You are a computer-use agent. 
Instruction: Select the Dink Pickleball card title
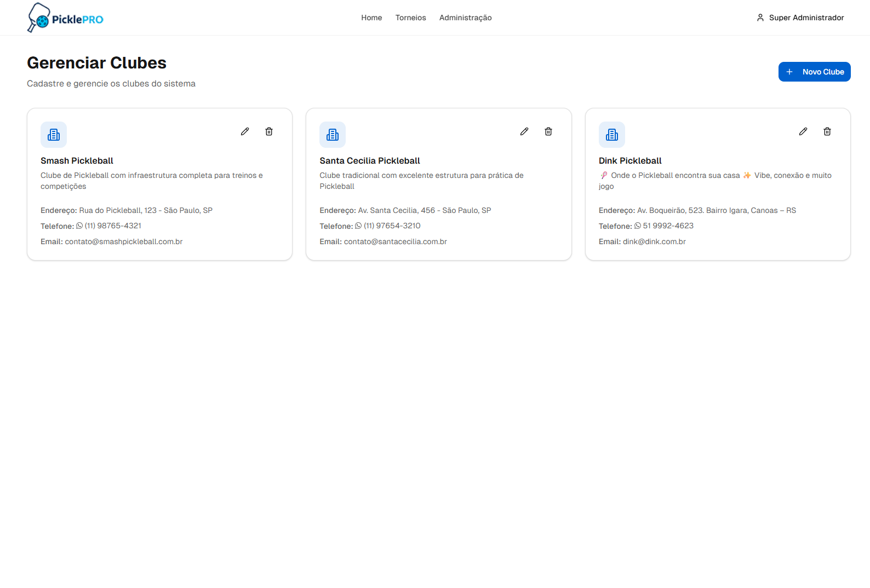point(630,160)
